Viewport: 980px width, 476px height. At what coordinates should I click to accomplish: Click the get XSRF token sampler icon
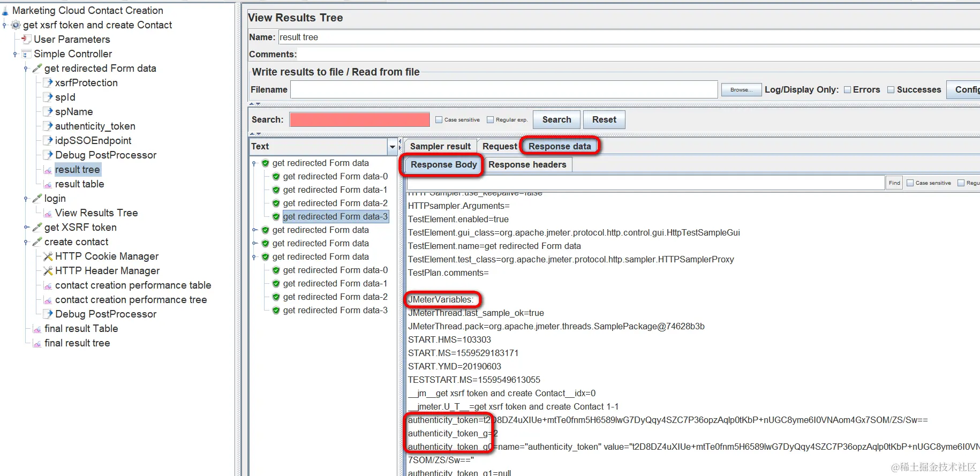click(x=37, y=227)
